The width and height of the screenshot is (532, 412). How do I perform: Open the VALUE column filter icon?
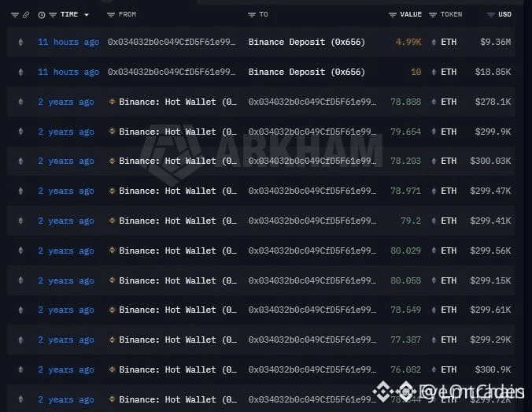[x=392, y=15]
